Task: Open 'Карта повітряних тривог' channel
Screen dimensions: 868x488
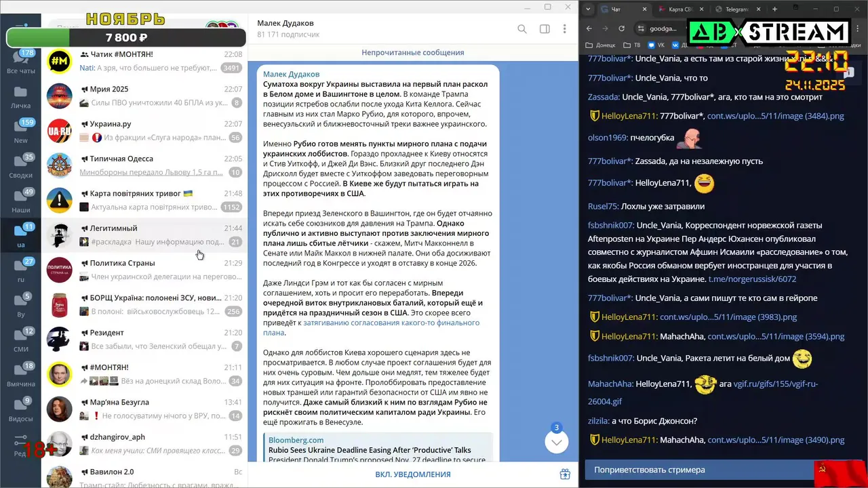Action: 144,200
